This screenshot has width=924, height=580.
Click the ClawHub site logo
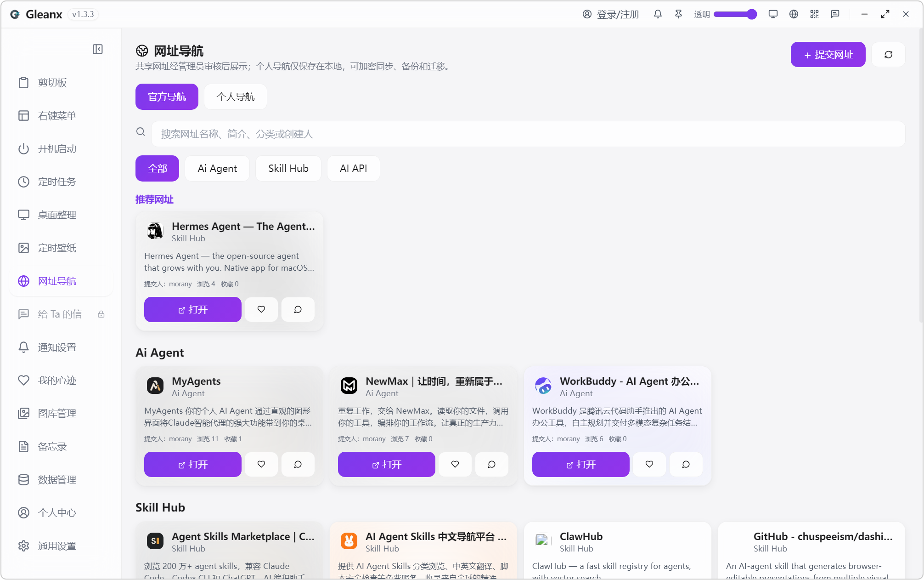pyautogui.click(x=542, y=541)
